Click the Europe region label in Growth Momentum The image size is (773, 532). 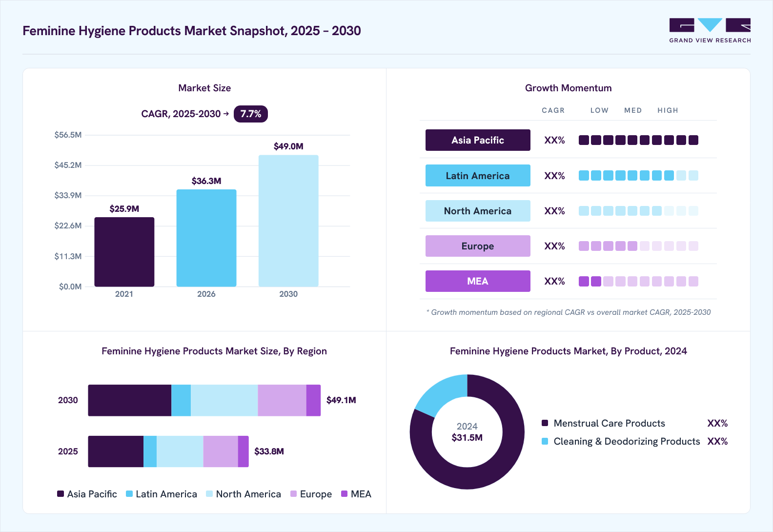[x=478, y=246]
